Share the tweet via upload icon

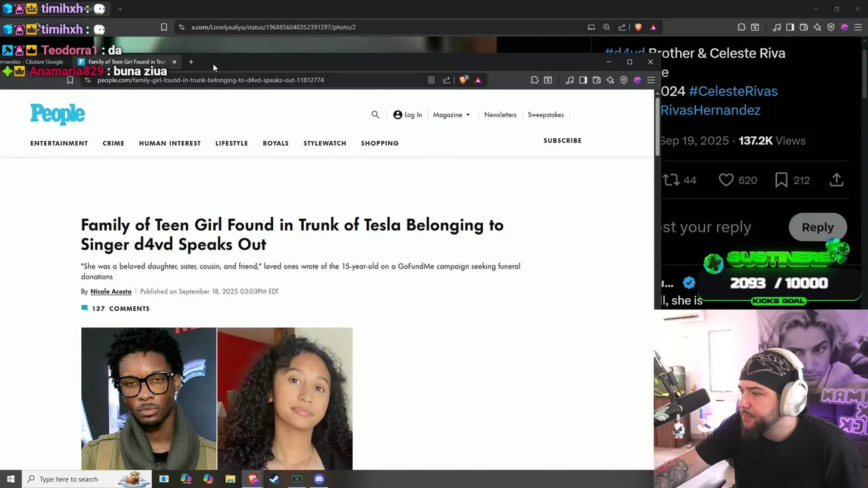837,180
